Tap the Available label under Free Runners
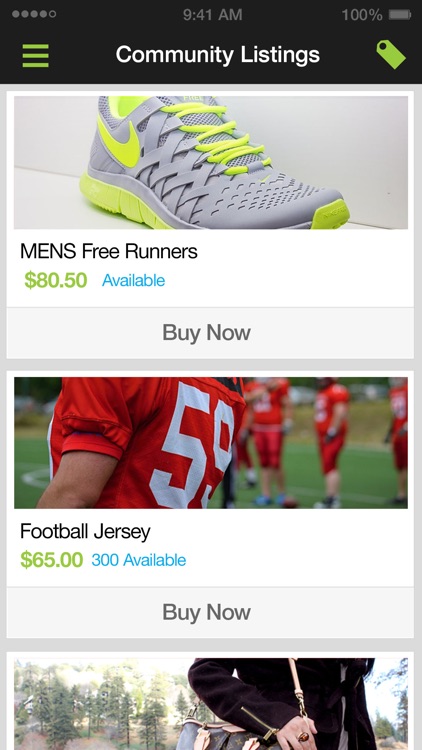The height and width of the screenshot is (750, 422). (x=133, y=280)
